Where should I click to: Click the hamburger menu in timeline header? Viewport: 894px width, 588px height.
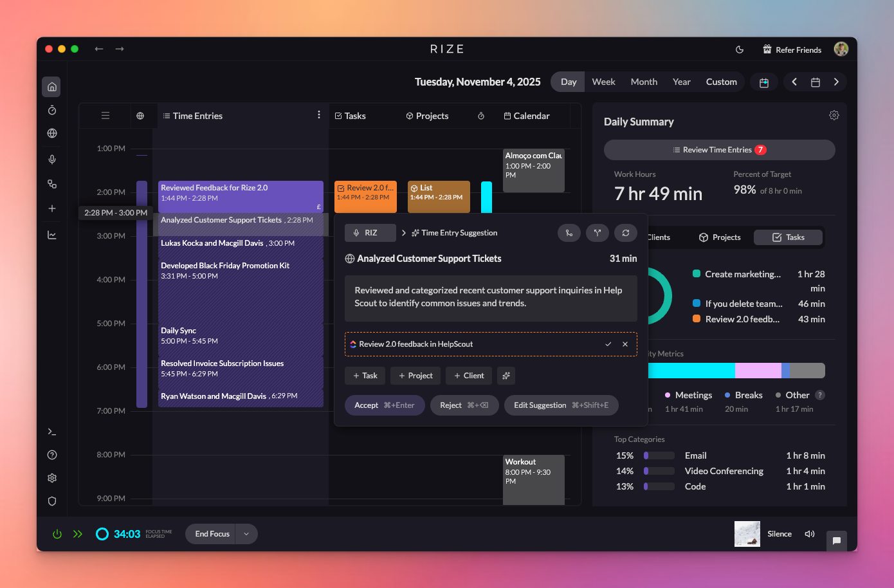coord(105,116)
